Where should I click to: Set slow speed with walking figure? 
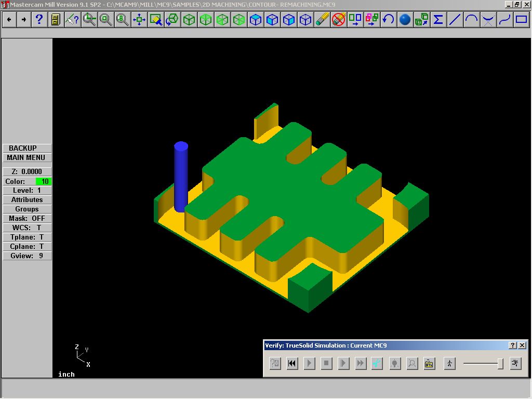click(x=449, y=364)
